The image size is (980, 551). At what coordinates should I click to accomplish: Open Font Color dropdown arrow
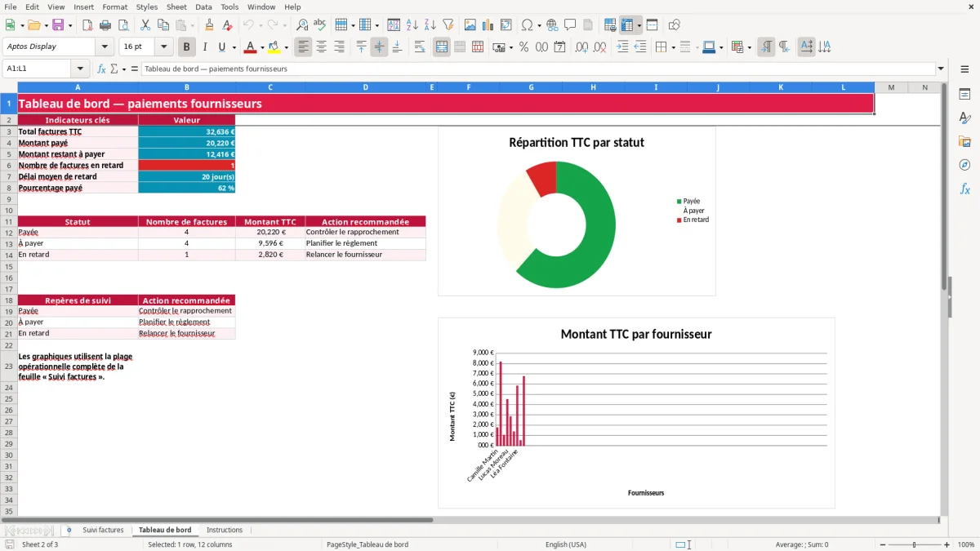262,47
